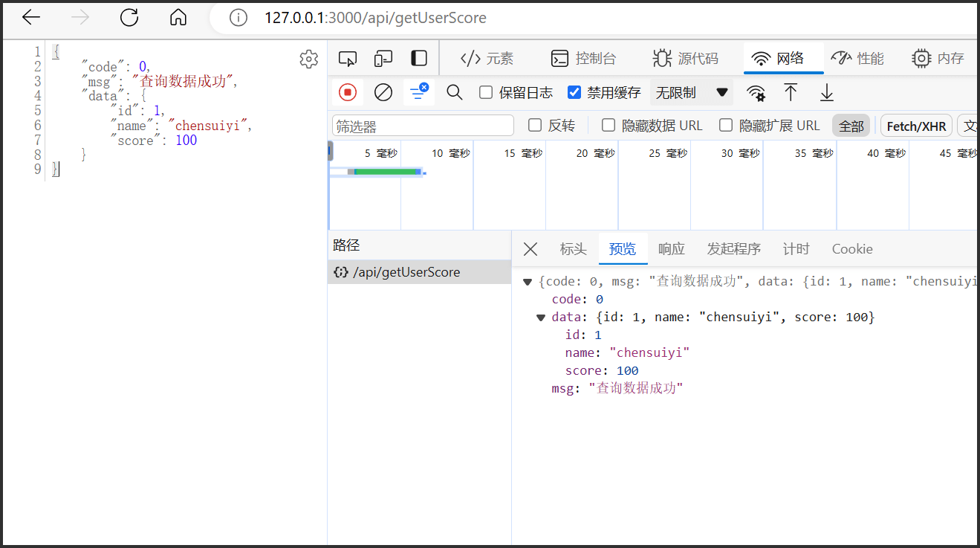Open the 无限制 throttling dropdown
This screenshot has height=548, width=980.
pyautogui.click(x=692, y=93)
